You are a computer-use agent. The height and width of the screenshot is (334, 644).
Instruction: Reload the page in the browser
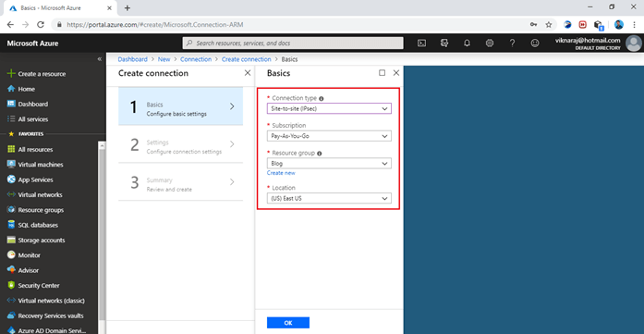pyautogui.click(x=41, y=25)
